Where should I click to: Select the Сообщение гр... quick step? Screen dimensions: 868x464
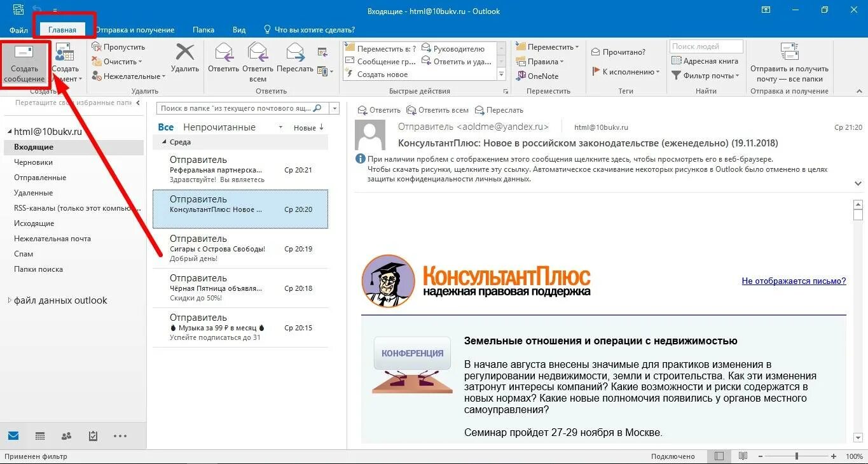click(381, 62)
